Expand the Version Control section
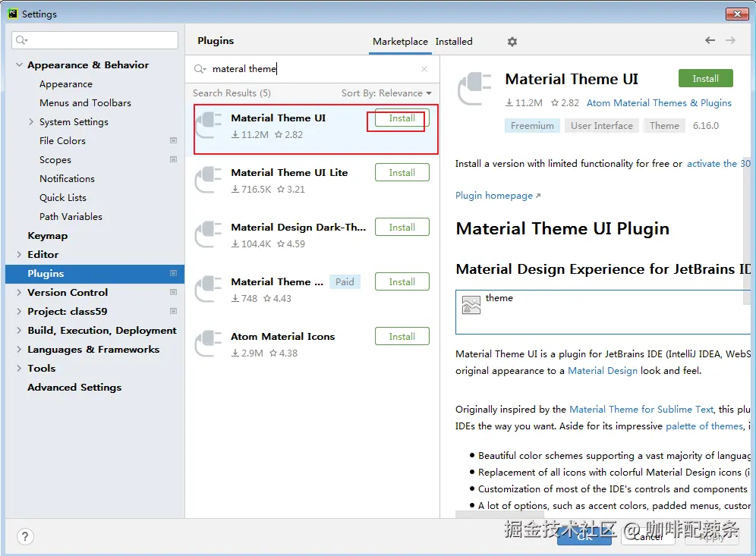The width and height of the screenshot is (756, 556). tap(19, 293)
